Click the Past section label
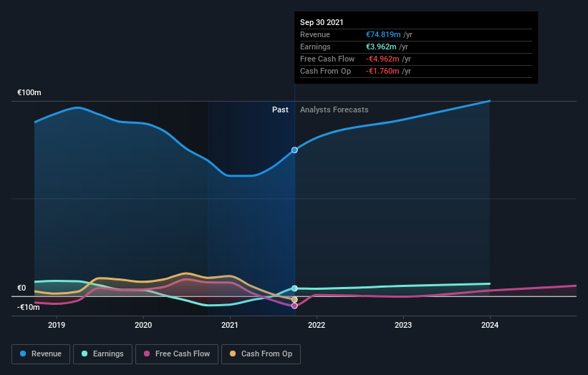The height and width of the screenshot is (375, 588). coord(280,109)
